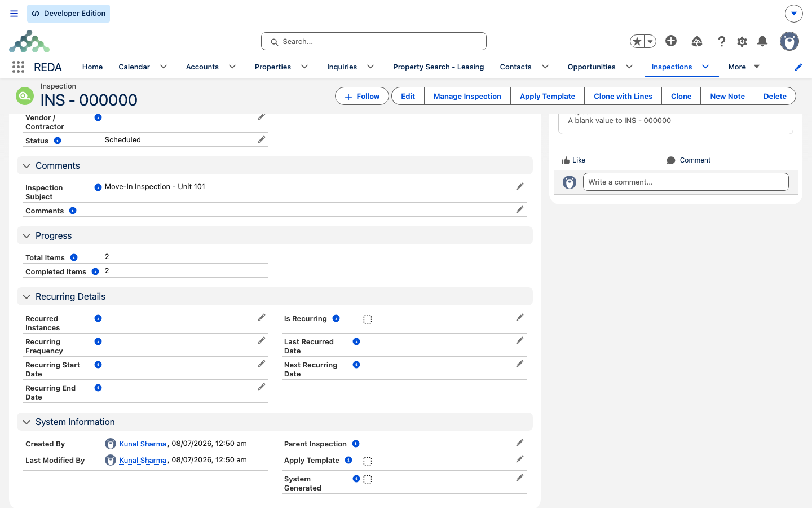The width and height of the screenshot is (812, 508).
Task: Edit Recurring Frequency with its pencil icon
Action: click(262, 340)
